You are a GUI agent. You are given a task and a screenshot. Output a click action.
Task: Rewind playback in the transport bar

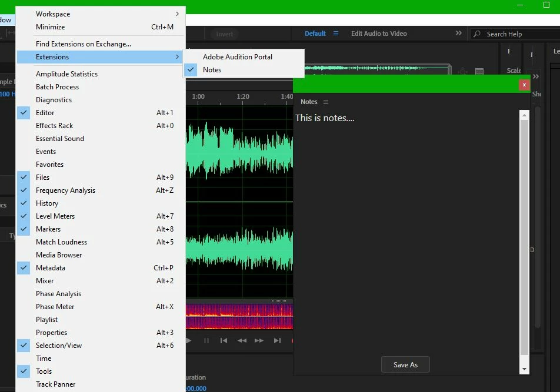pos(242,341)
